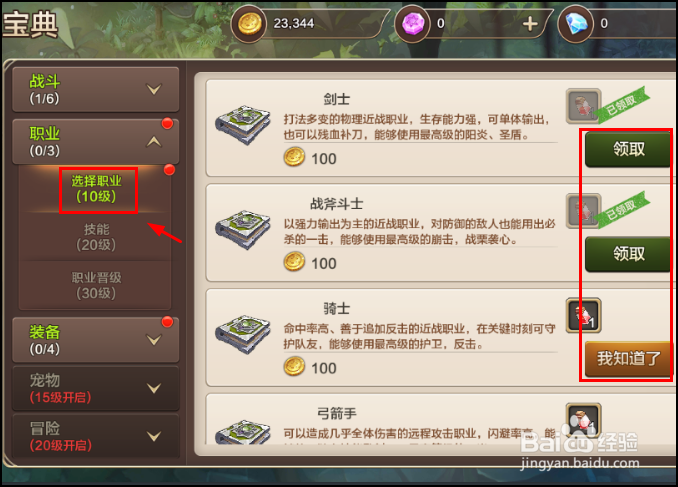The image size is (678, 487).
Task: Collapse the 职业 (0/3) category
Action: (96, 142)
